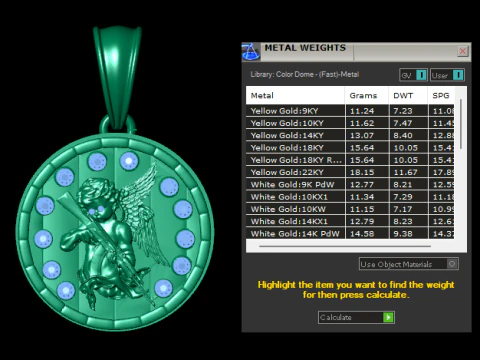Click the horizontal scrollbar under the table
This screenshot has height=360, width=480.
345,246
